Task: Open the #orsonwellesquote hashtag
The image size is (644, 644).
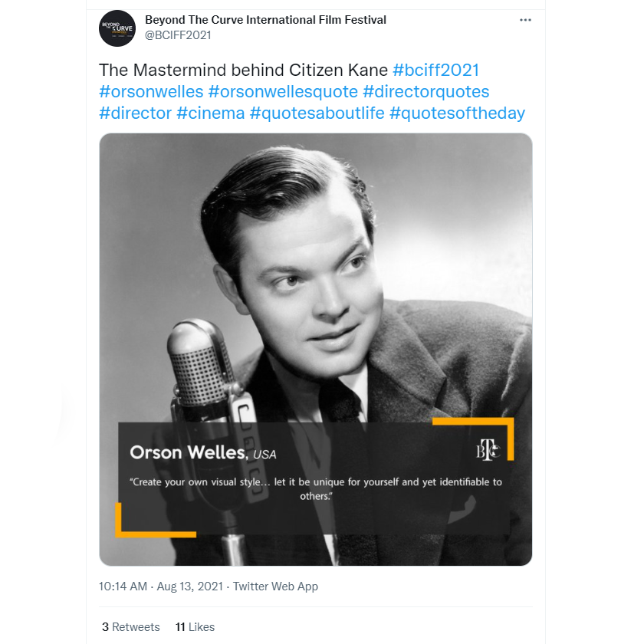Action: click(x=283, y=92)
